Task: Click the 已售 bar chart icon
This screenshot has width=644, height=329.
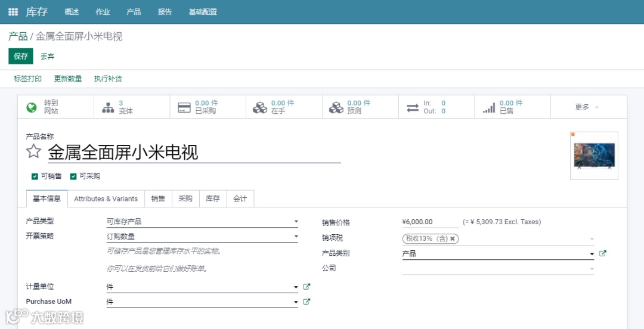Action: point(489,108)
